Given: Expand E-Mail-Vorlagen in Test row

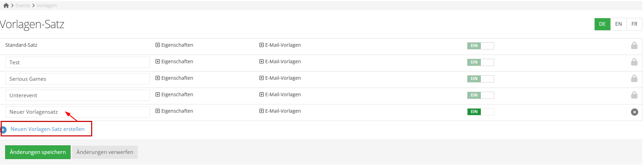Looking at the screenshot, I should (x=280, y=61).
